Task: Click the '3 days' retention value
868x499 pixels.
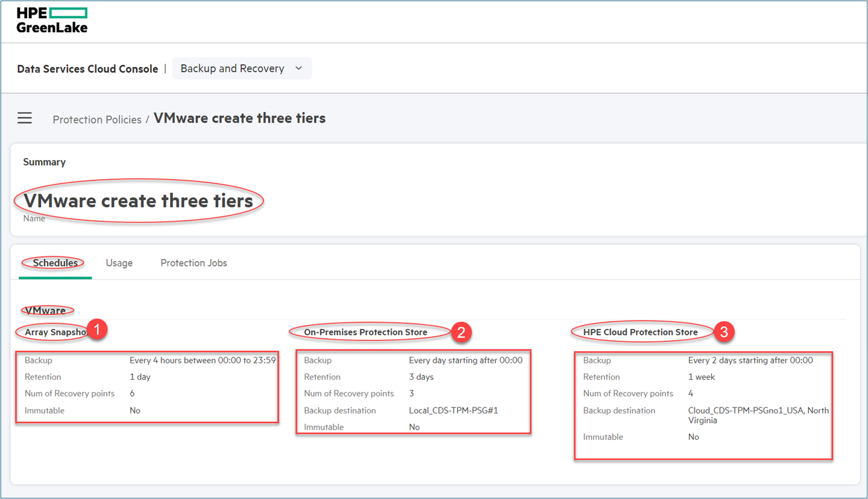Action: pyautogui.click(x=421, y=377)
